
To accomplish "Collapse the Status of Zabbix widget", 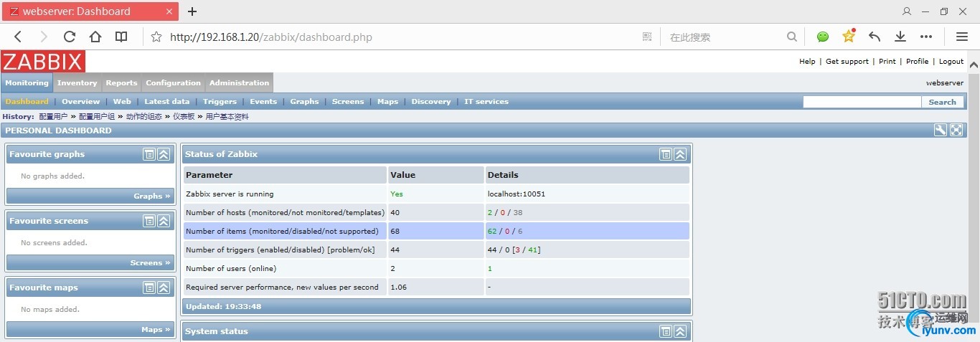I will point(680,154).
